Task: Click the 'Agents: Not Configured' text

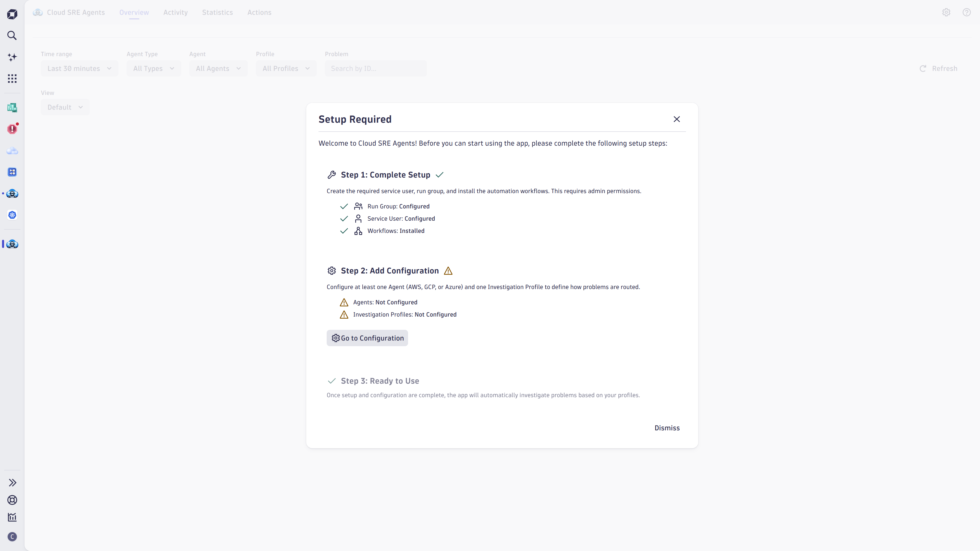Action: (385, 302)
